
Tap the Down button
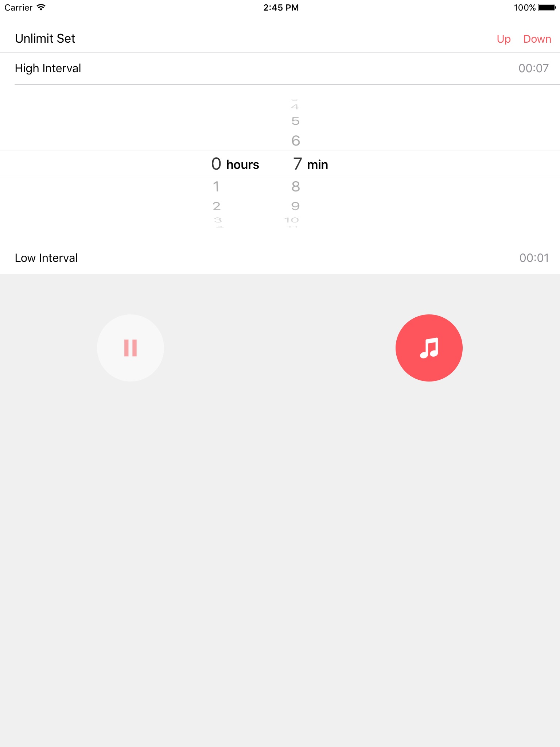[x=537, y=39]
